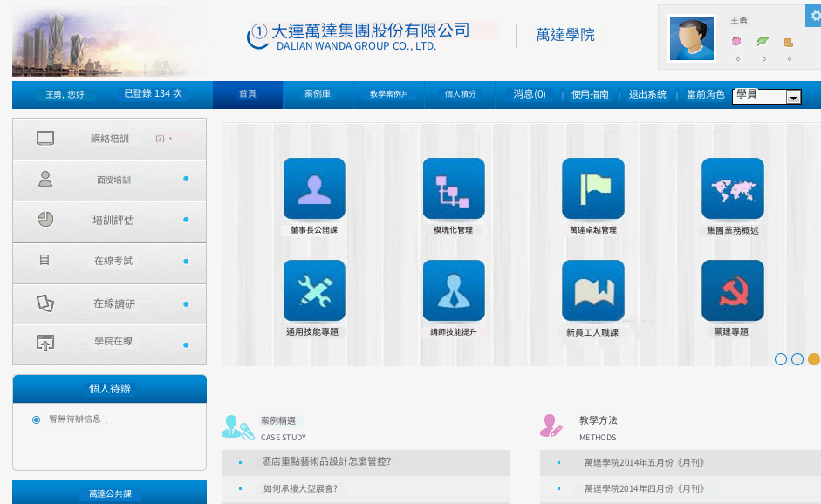Click the 個人待辦 panel header
821x504 pixels.
pos(109,389)
